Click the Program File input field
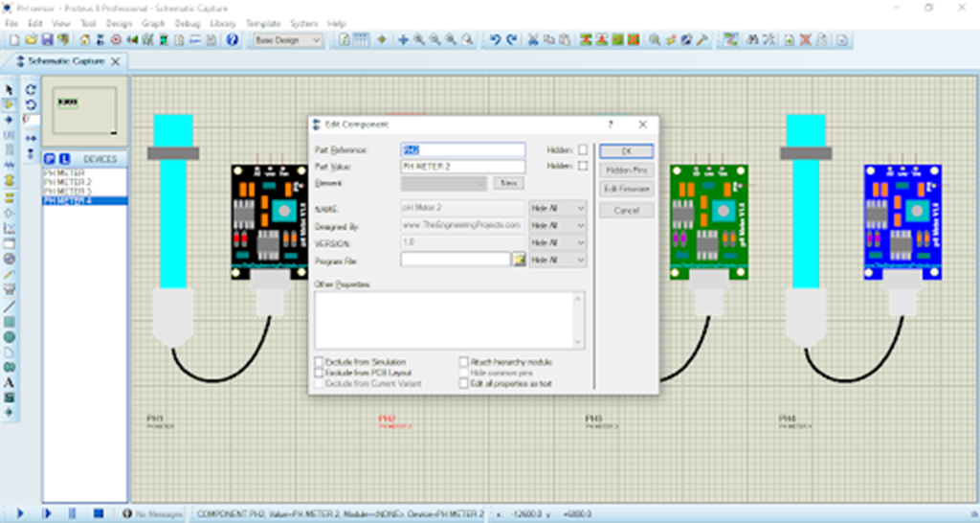This screenshot has height=523, width=980. [456, 259]
